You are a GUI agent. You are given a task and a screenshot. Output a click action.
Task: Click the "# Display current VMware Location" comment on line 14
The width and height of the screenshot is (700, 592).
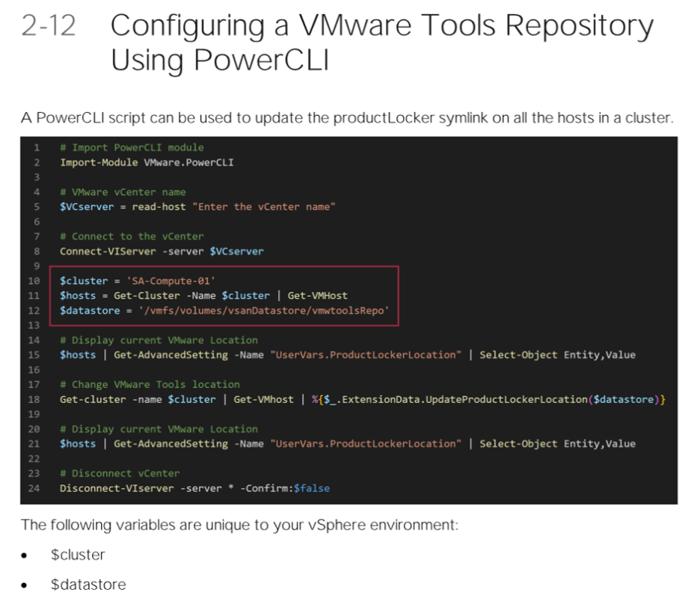(159, 340)
